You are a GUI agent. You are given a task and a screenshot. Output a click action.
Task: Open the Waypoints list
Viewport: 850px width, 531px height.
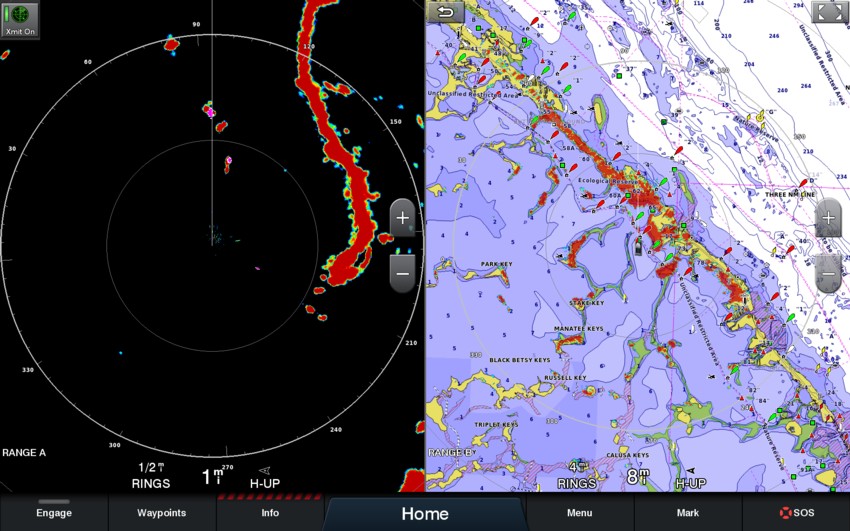click(162, 512)
